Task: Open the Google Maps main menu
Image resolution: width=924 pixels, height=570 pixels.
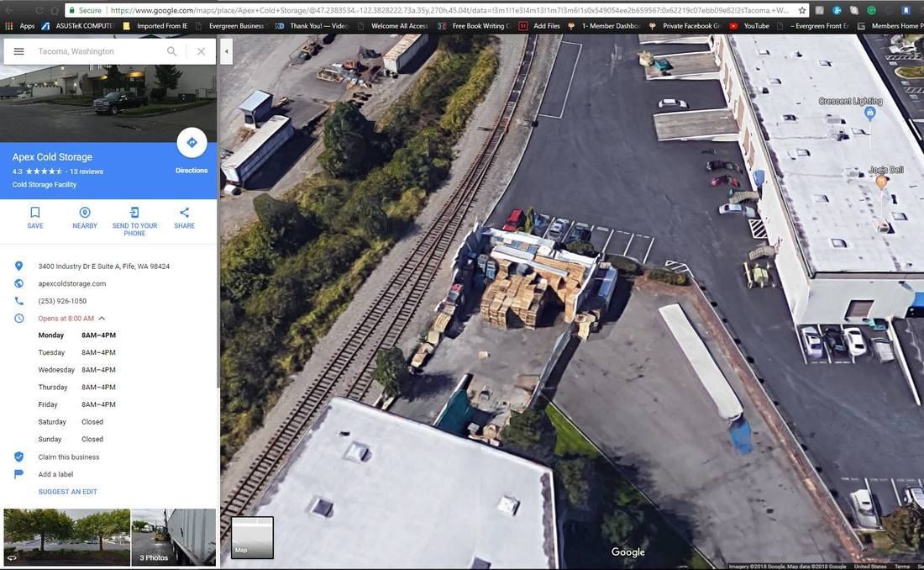Action: [x=18, y=50]
